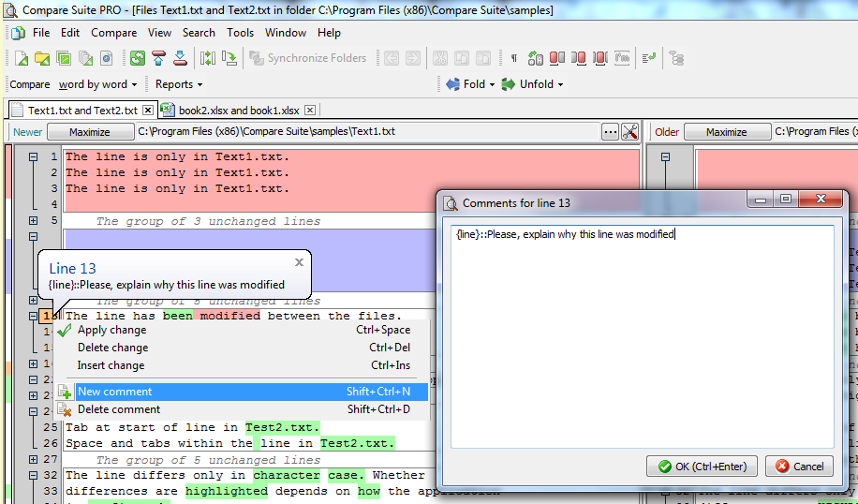The image size is (858, 504).
Task: Click the comment text box for line 13
Action: (643, 336)
